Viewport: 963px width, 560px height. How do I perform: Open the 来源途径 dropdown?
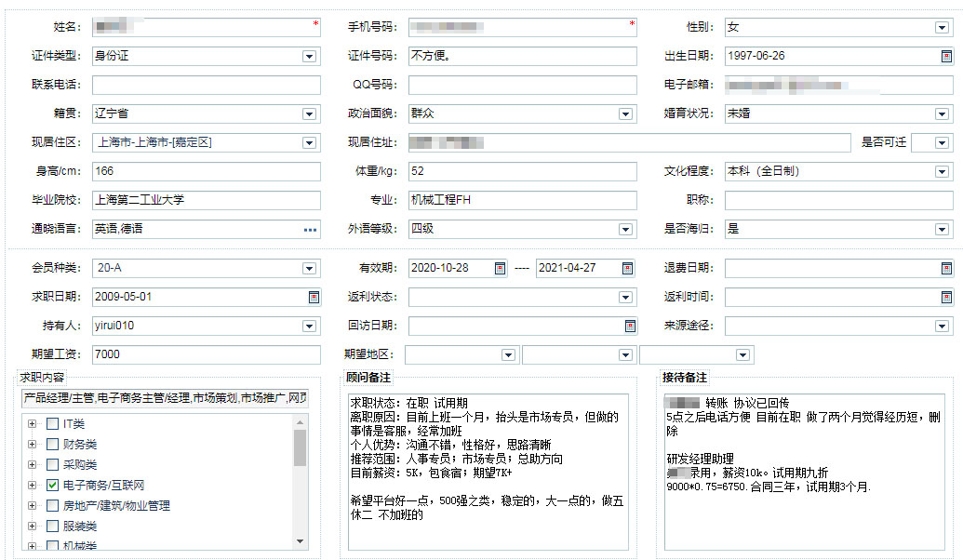tap(942, 327)
